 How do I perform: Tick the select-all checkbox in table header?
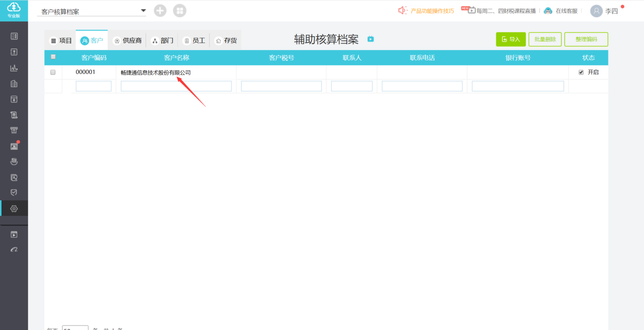coord(53,57)
